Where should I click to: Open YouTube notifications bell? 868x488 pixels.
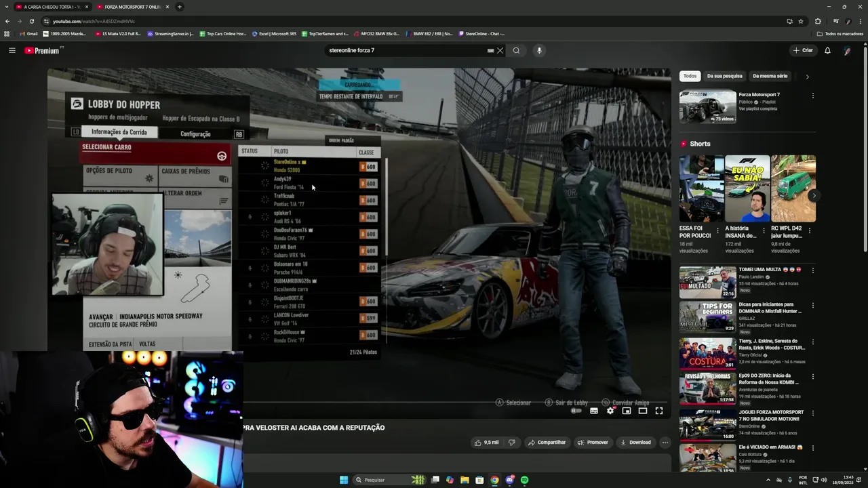tap(827, 50)
